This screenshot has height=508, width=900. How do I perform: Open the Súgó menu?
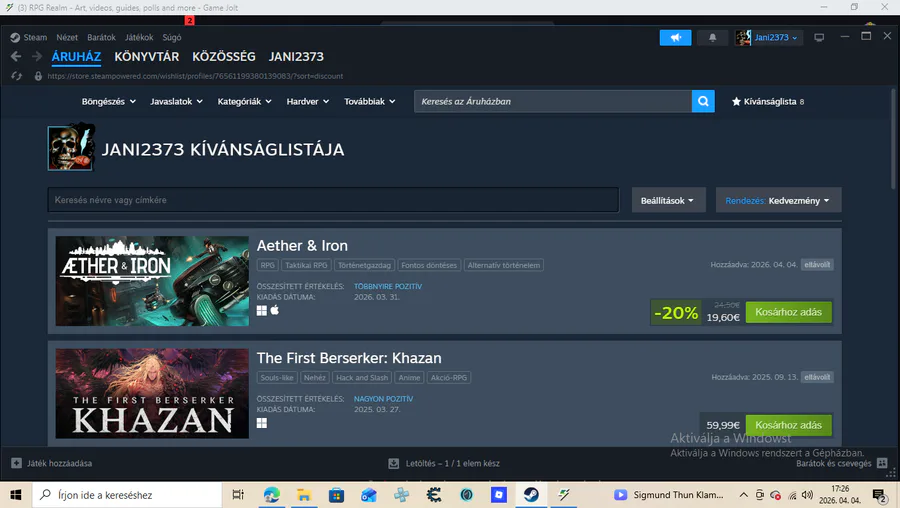coord(172,37)
